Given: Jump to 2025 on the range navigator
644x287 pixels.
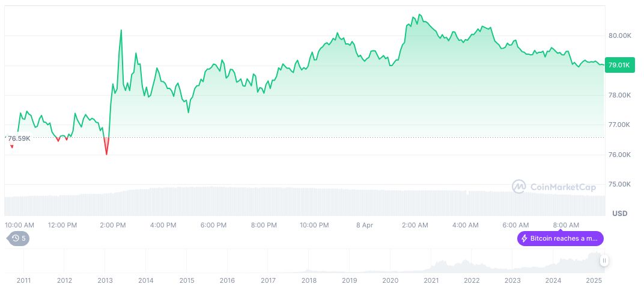Looking at the screenshot, I should pyautogui.click(x=594, y=280).
